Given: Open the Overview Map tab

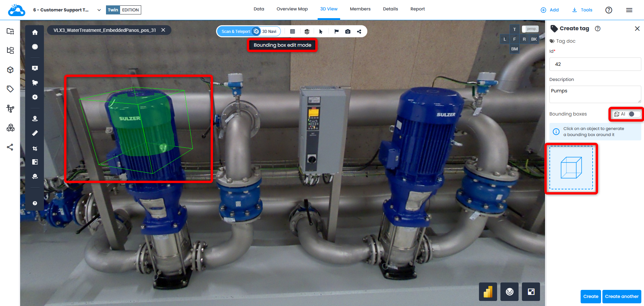Looking at the screenshot, I should click(292, 9).
